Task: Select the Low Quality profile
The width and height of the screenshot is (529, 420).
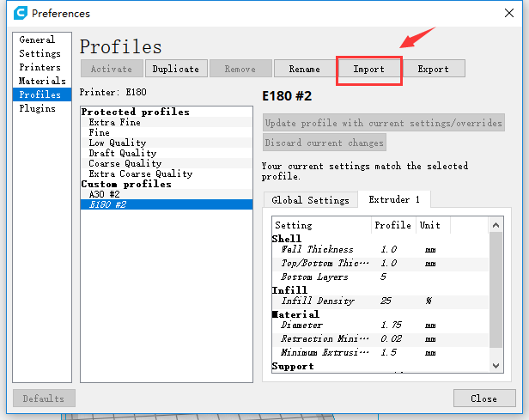Action: click(x=167, y=143)
